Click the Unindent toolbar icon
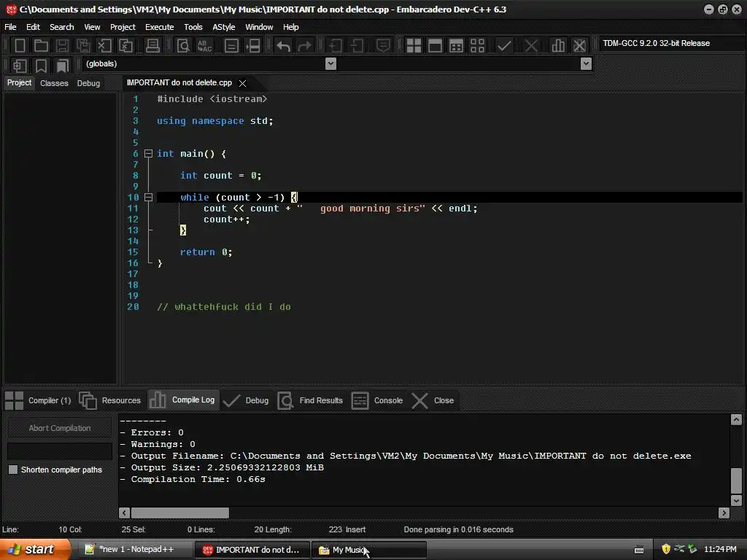Viewport: 747px width, 560px height. 357,46
